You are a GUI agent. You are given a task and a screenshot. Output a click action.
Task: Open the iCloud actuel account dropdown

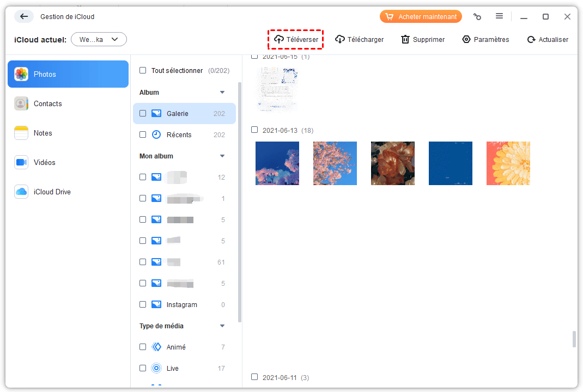99,39
